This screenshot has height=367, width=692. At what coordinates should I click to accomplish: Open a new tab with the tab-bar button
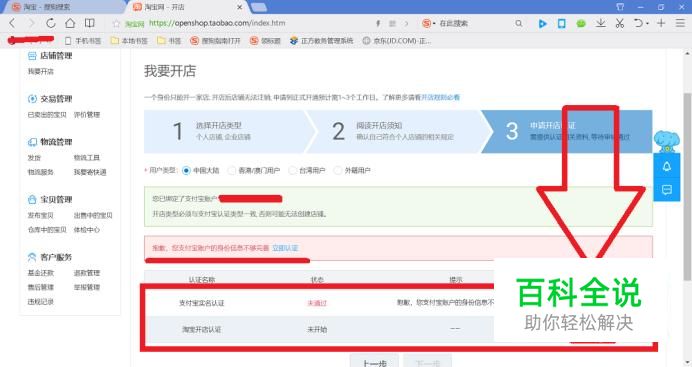(259, 7)
